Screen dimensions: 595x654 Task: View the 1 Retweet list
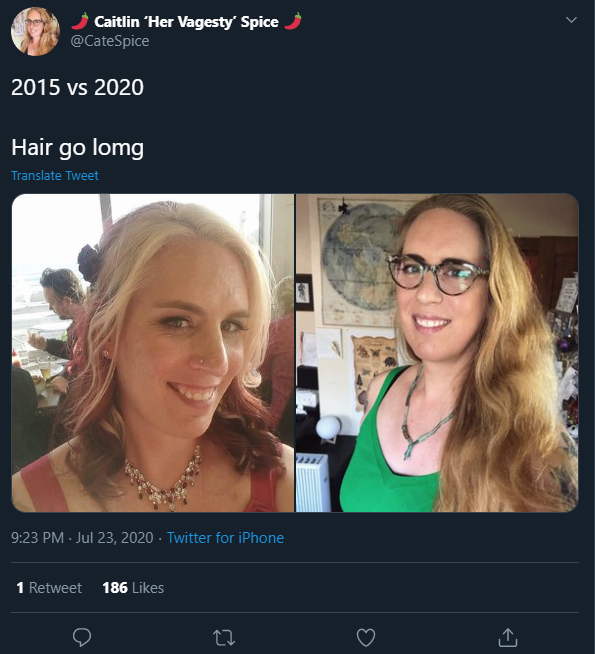(49, 588)
